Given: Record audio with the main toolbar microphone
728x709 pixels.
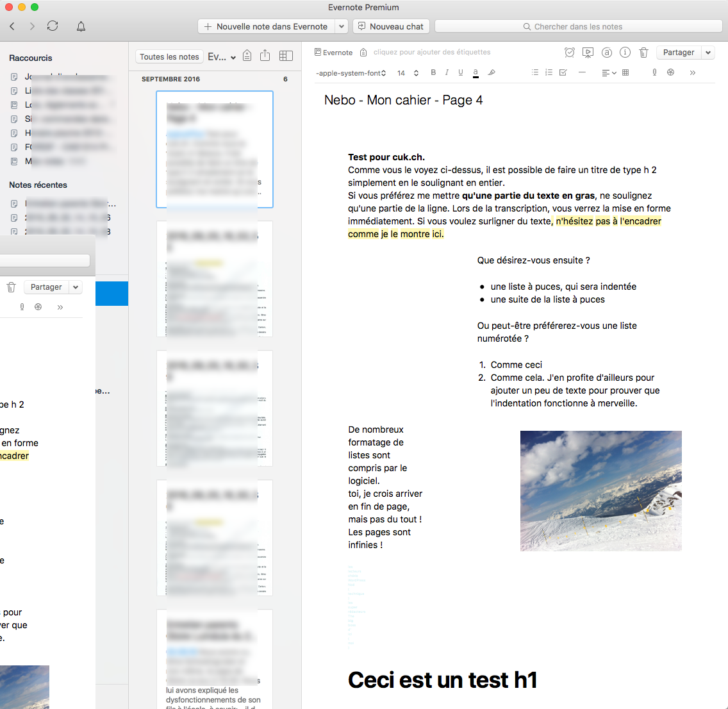Looking at the screenshot, I should (x=655, y=72).
